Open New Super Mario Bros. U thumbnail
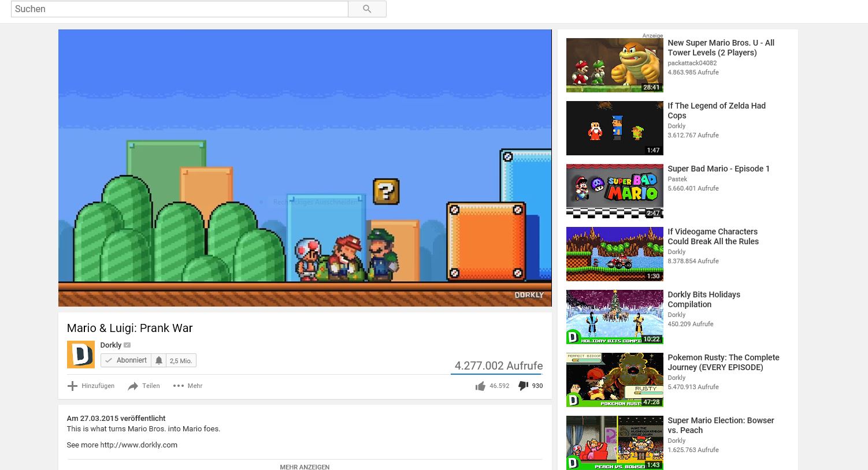Image resolution: width=868 pixels, height=470 pixels. pos(615,65)
